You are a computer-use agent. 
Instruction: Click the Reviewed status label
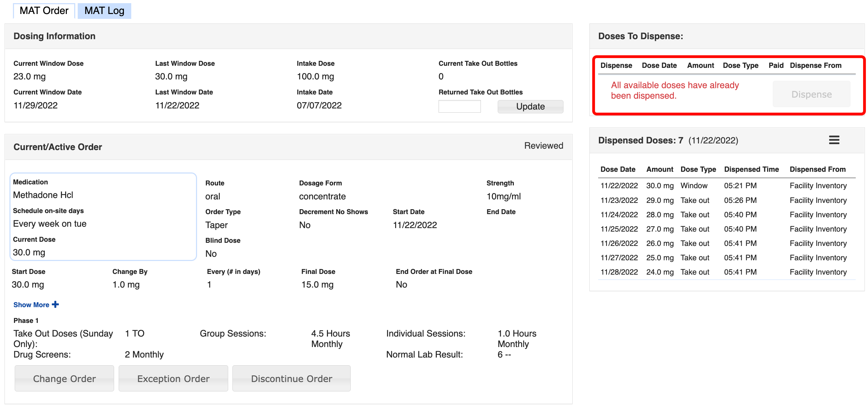(x=543, y=146)
